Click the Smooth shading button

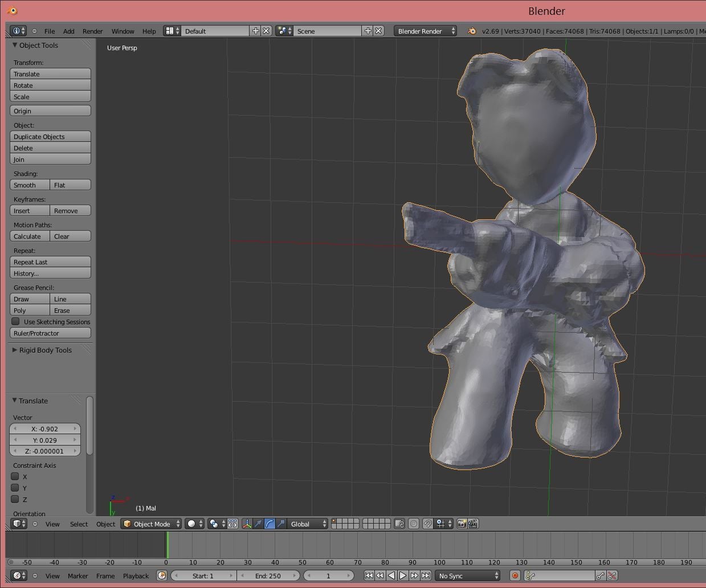tap(30, 185)
